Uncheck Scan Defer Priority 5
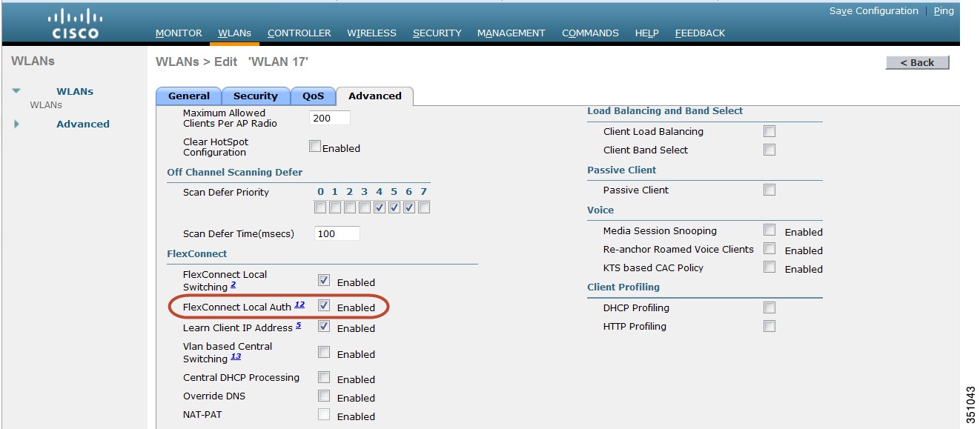 [x=394, y=207]
